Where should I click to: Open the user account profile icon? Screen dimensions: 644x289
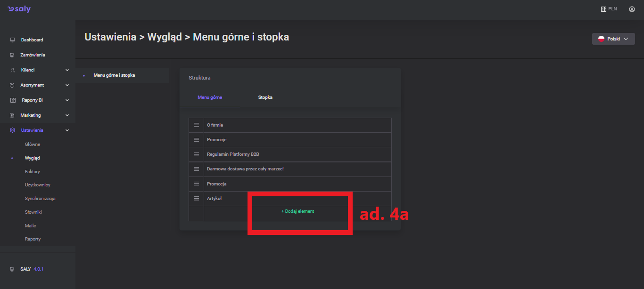pyautogui.click(x=632, y=9)
